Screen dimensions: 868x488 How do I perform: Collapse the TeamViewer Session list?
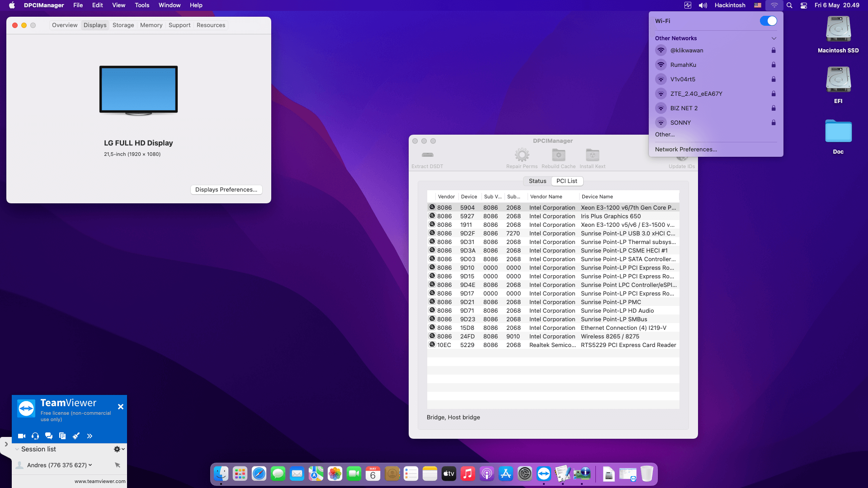click(17, 449)
